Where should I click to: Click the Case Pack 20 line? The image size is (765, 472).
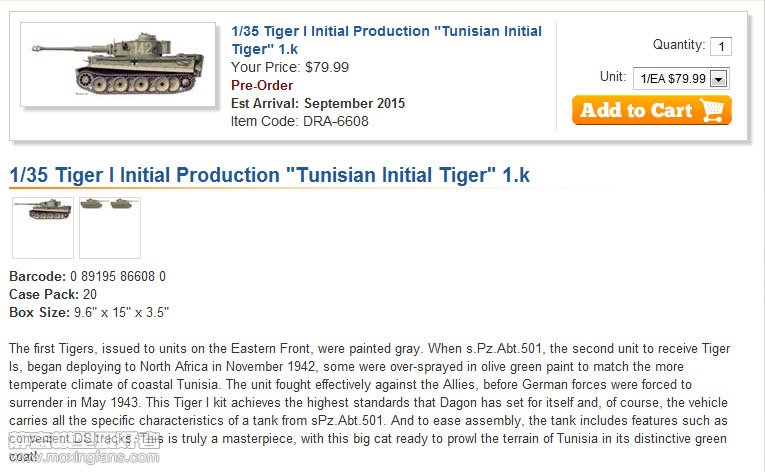tap(53, 294)
